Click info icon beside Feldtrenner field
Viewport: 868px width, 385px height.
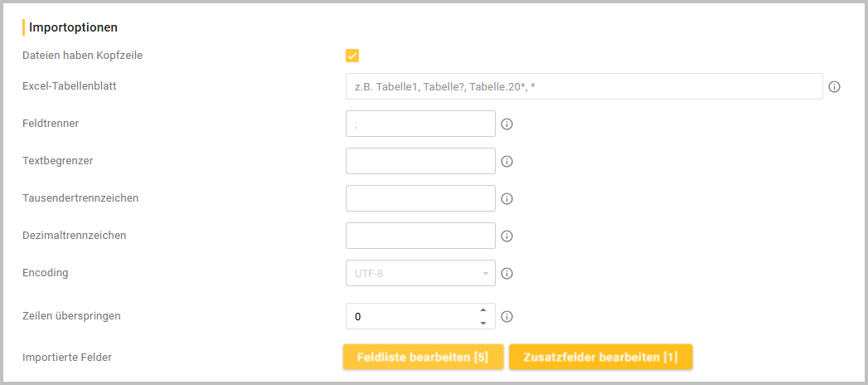507,124
